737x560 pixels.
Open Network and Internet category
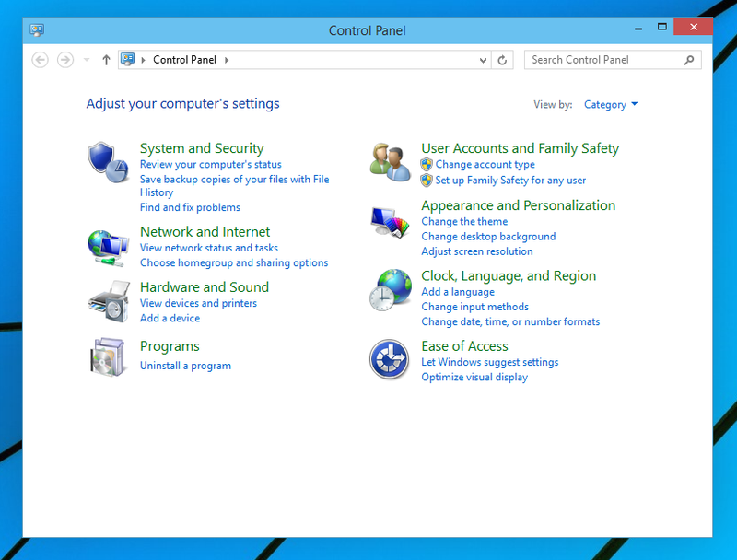(x=205, y=231)
